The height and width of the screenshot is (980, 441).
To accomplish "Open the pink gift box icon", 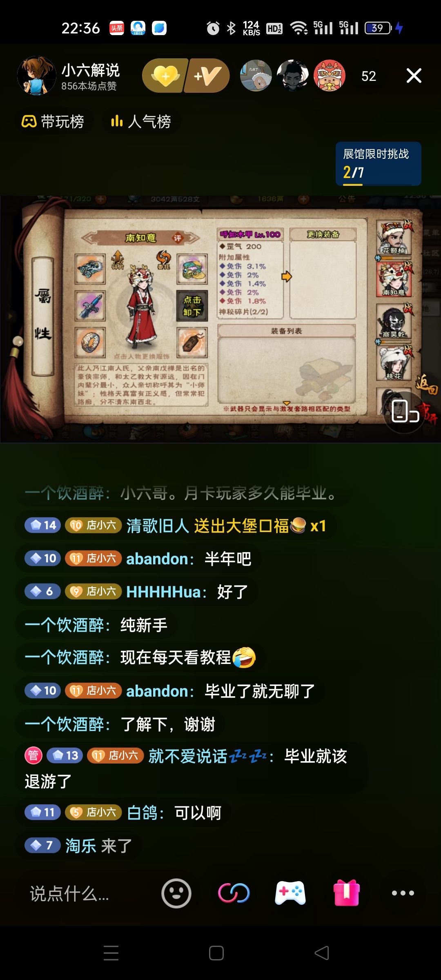I will click(347, 893).
